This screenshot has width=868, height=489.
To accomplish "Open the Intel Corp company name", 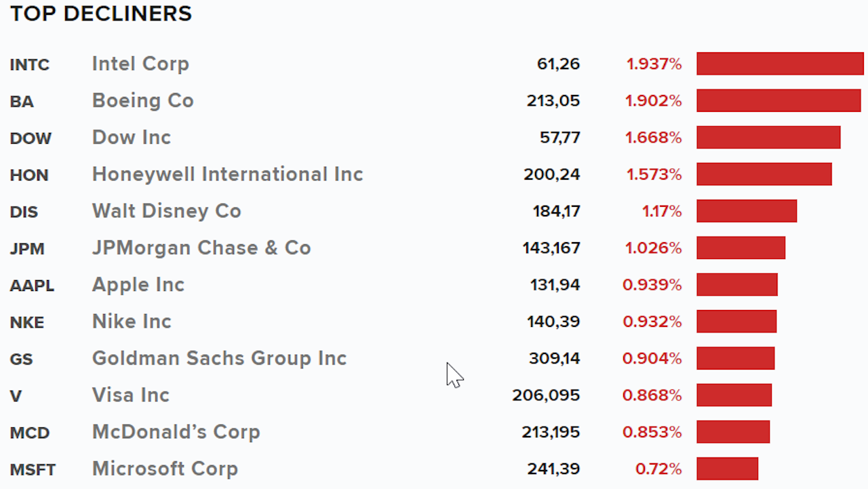I will (140, 64).
